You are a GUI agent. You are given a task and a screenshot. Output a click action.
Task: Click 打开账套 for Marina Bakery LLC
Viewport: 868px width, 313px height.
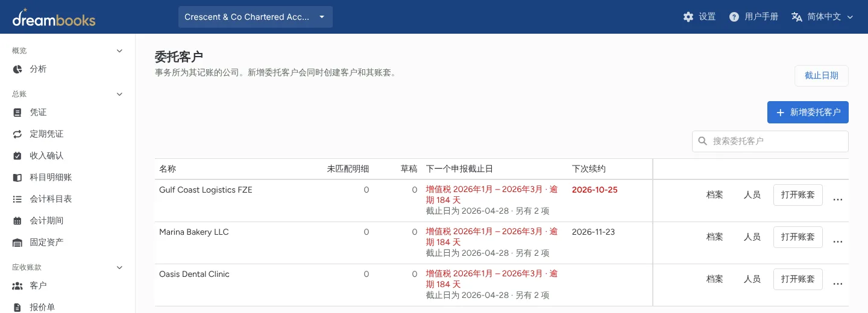(798, 237)
